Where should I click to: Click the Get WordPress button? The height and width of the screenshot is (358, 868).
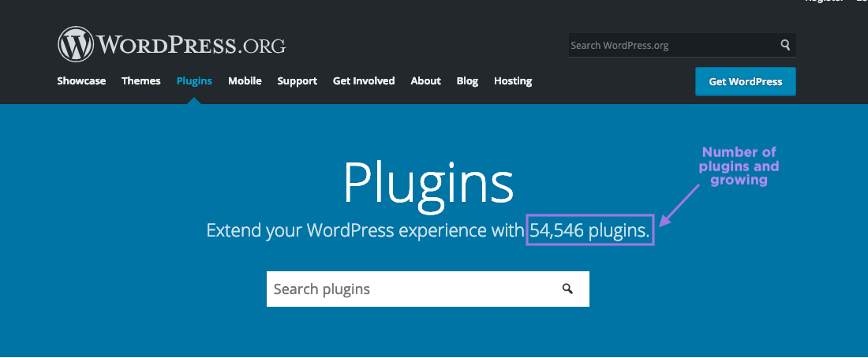[746, 81]
